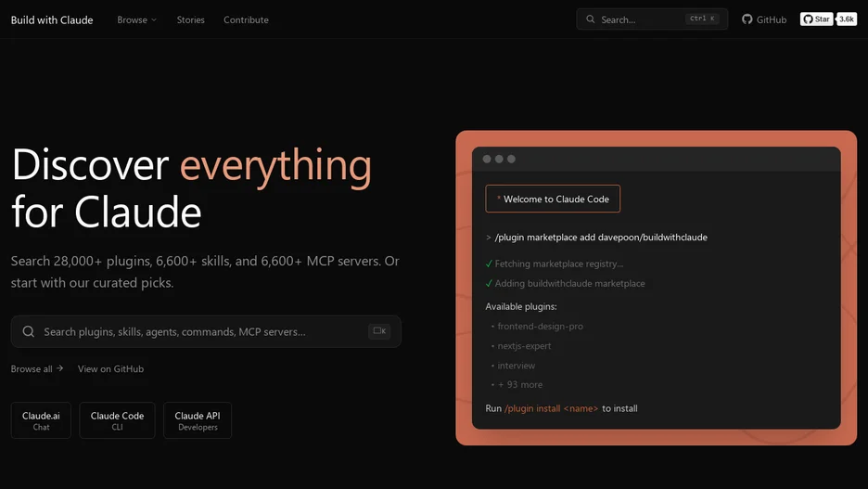868x489 pixels.
Task: Click the Adding buildwithclaude marketplace text
Action: [x=569, y=284]
